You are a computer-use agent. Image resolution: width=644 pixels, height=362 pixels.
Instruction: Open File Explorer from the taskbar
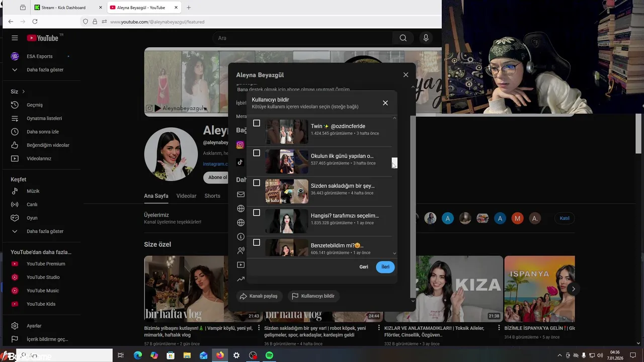tap(187, 355)
